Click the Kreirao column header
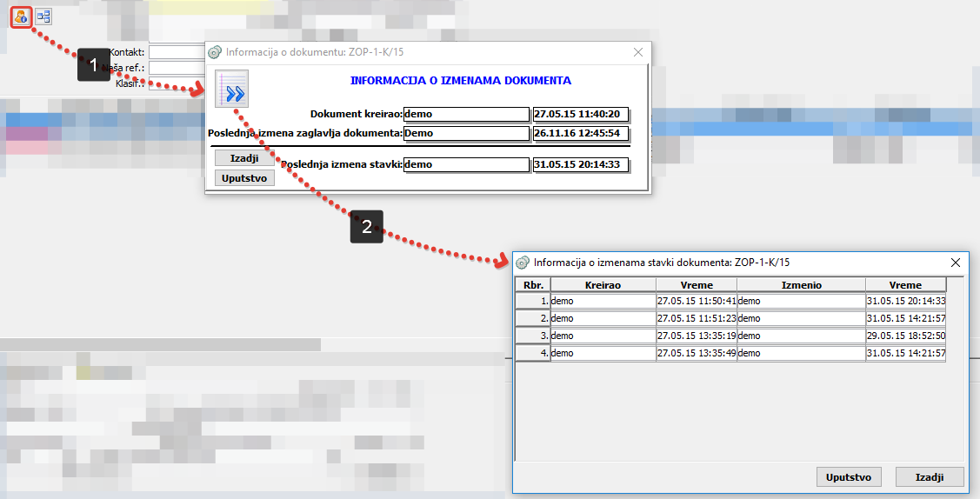Screen dimensions: 980x499 [x=603, y=285]
